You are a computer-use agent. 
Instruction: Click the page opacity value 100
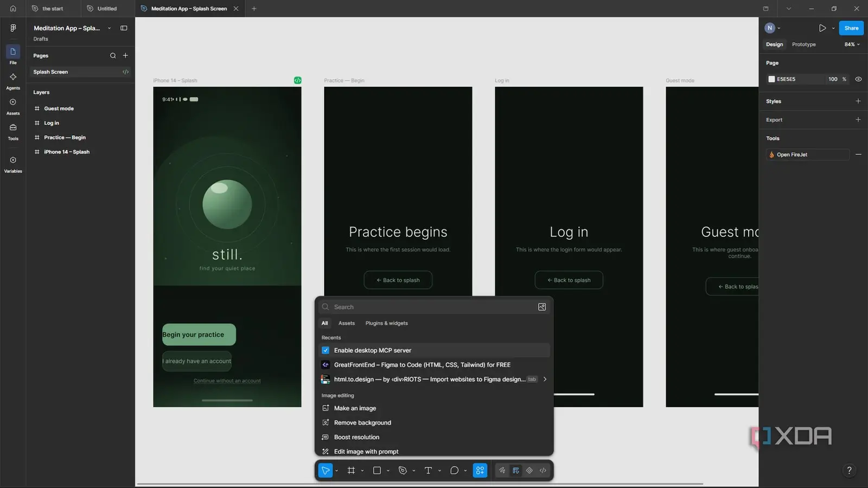point(833,79)
